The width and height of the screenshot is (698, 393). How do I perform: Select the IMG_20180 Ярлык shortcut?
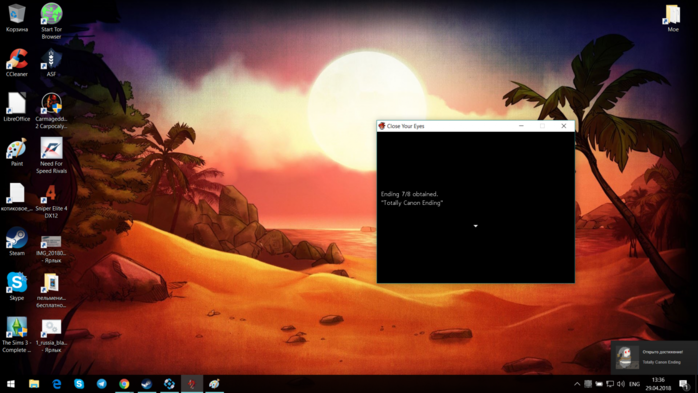tap(51, 249)
